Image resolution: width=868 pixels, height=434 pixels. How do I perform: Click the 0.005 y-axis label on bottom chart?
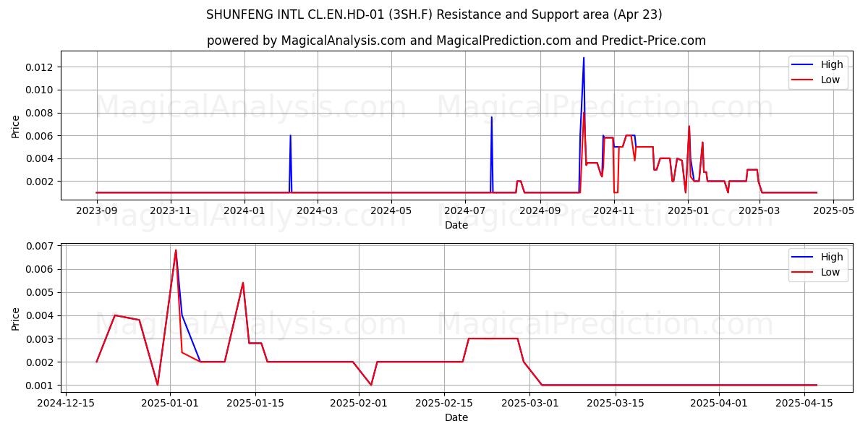(x=41, y=292)
